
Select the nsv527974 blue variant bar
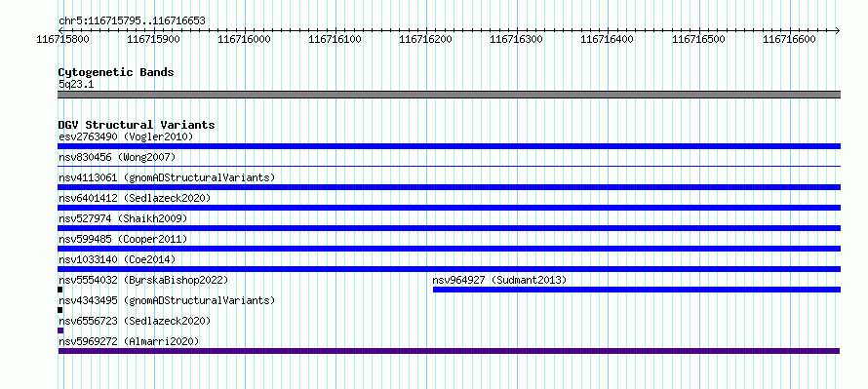click(449, 228)
